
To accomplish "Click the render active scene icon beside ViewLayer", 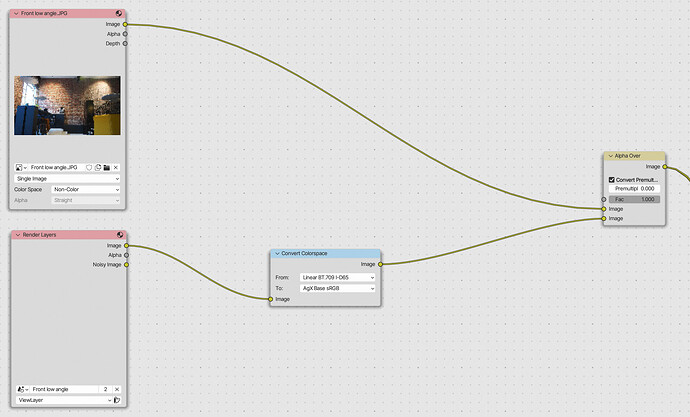I will (117, 400).
